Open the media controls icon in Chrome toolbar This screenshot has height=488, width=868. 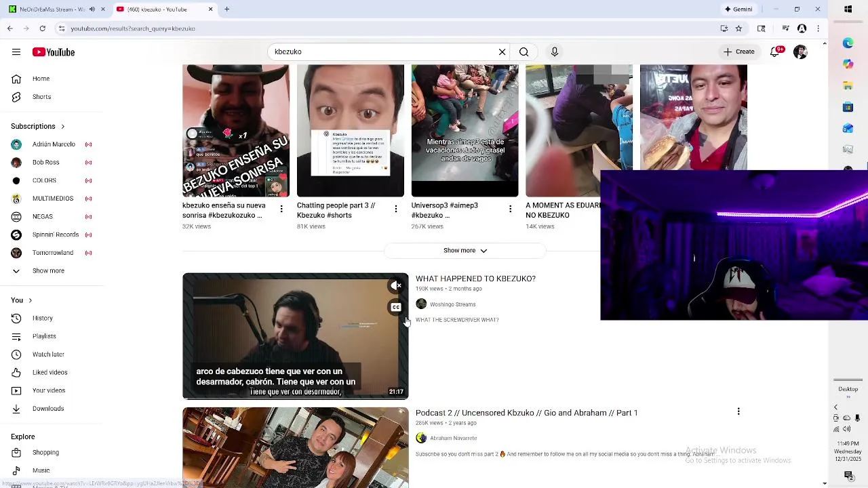pos(785,28)
